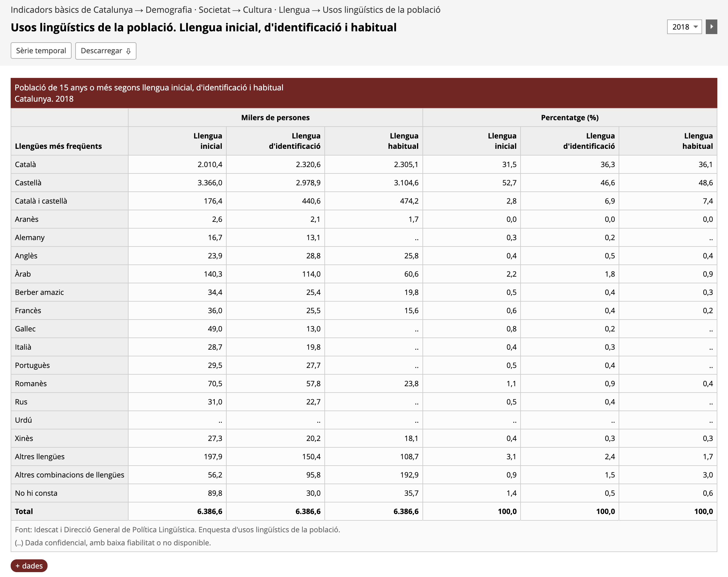Click the download arrow icon in Descarregar
Image resolution: width=728 pixels, height=577 pixels.
128,51
